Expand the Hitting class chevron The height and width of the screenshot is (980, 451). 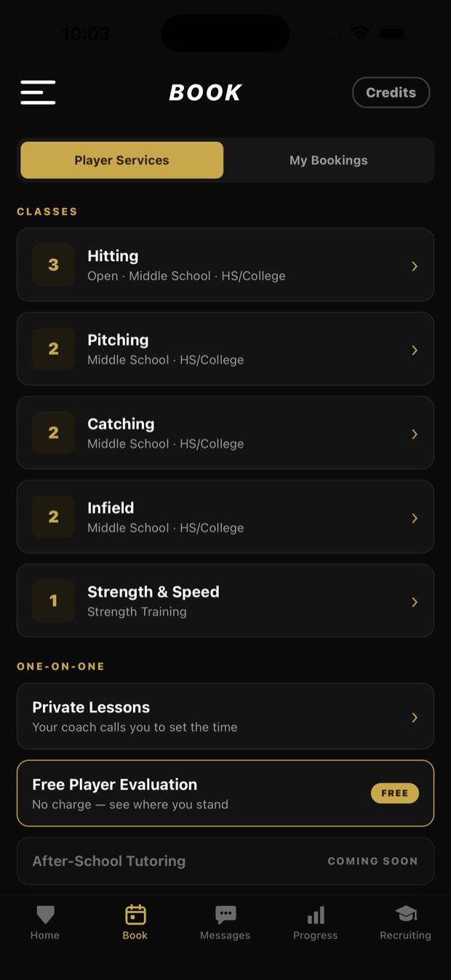pyautogui.click(x=415, y=266)
